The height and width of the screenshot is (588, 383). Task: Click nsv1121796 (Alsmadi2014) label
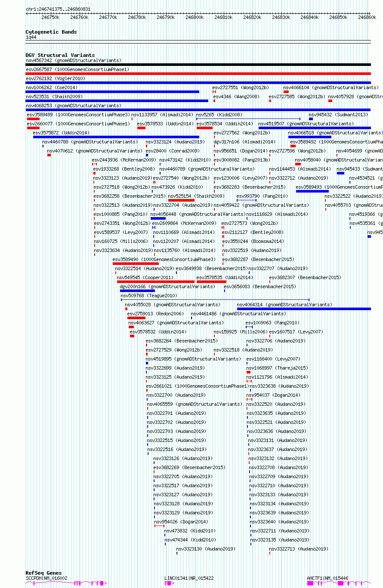click(x=278, y=377)
